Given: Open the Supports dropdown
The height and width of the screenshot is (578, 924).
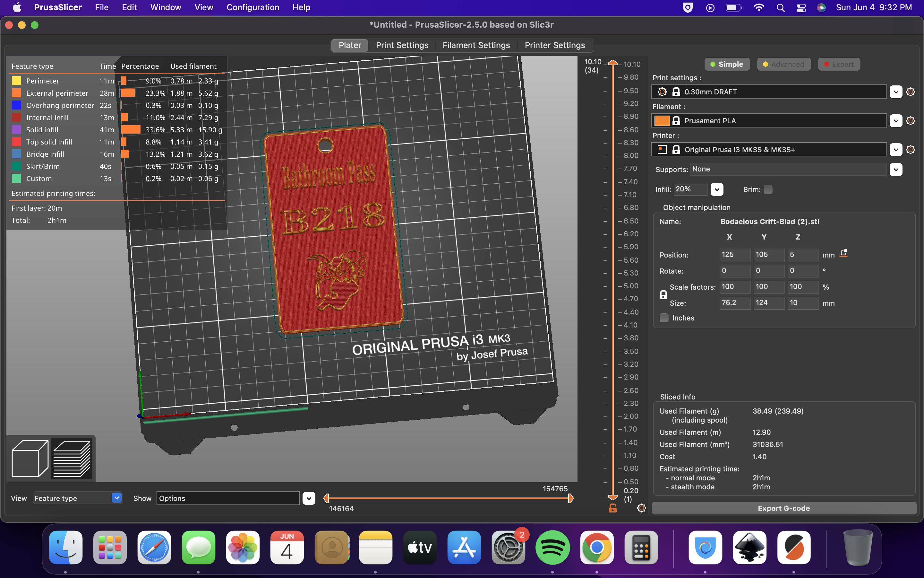Looking at the screenshot, I should [x=896, y=169].
